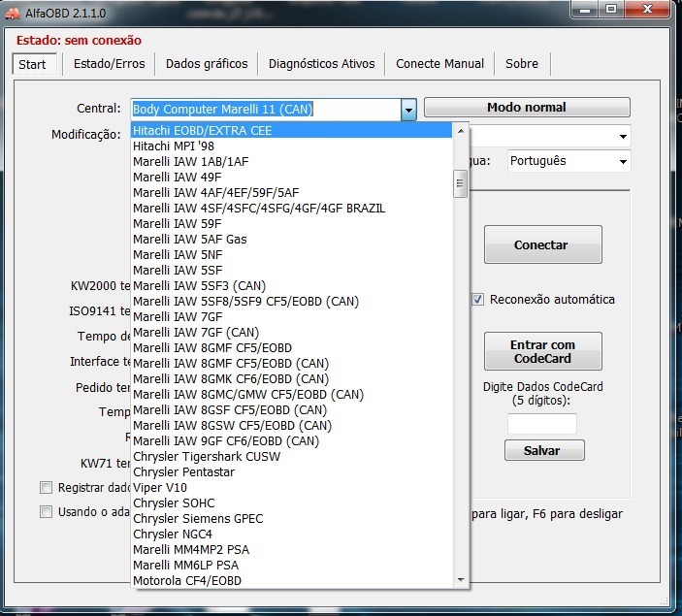682x616 pixels.
Task: Select Marelli IAW 8GSW CF5/EOBD (CAN)
Action: [x=291, y=426]
